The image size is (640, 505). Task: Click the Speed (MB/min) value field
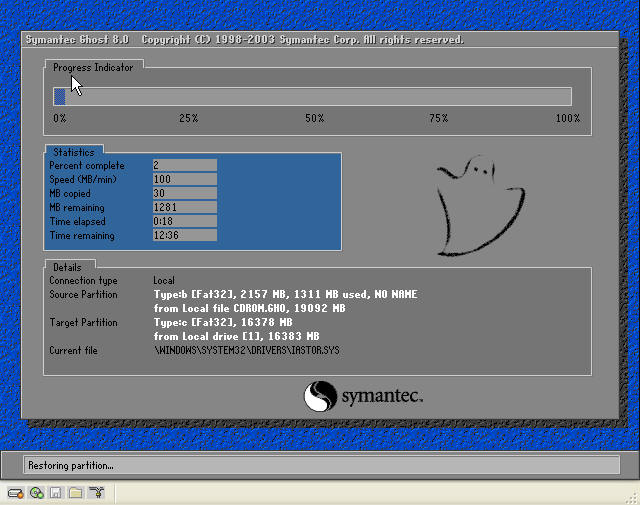[185, 179]
